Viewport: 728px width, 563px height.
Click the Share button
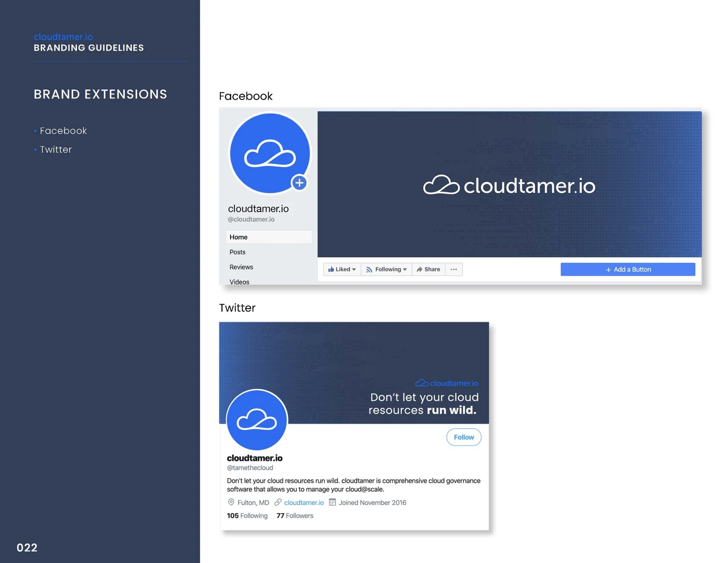(429, 270)
